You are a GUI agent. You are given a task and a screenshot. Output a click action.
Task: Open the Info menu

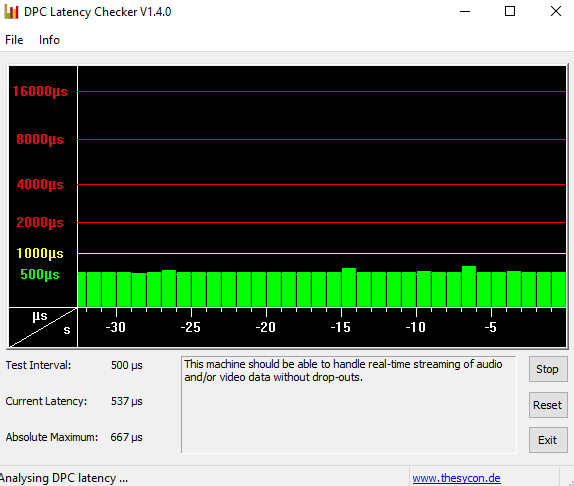point(49,40)
